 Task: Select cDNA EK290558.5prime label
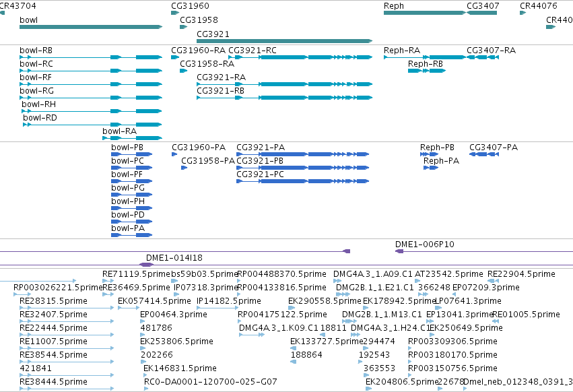point(325,301)
